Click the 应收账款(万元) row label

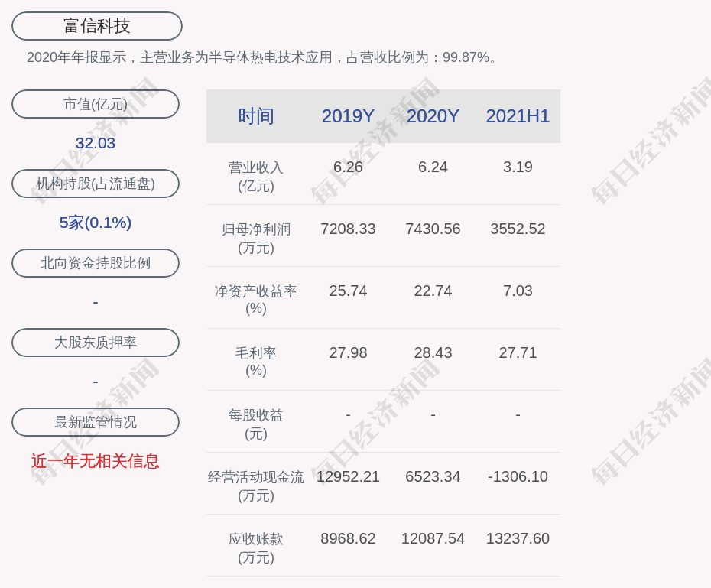[256, 548]
